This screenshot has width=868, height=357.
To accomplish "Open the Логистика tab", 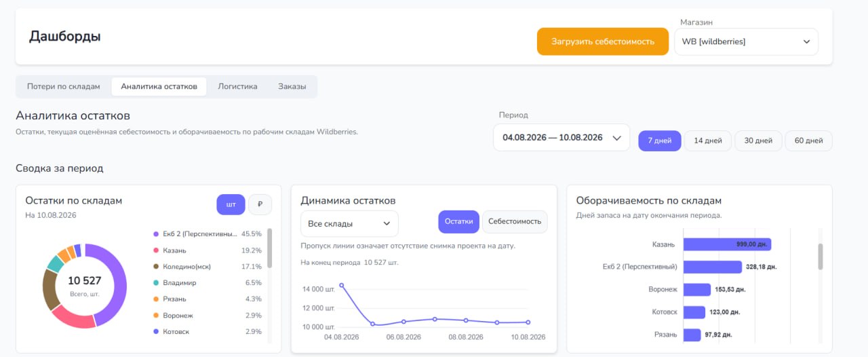I will 237,86.
